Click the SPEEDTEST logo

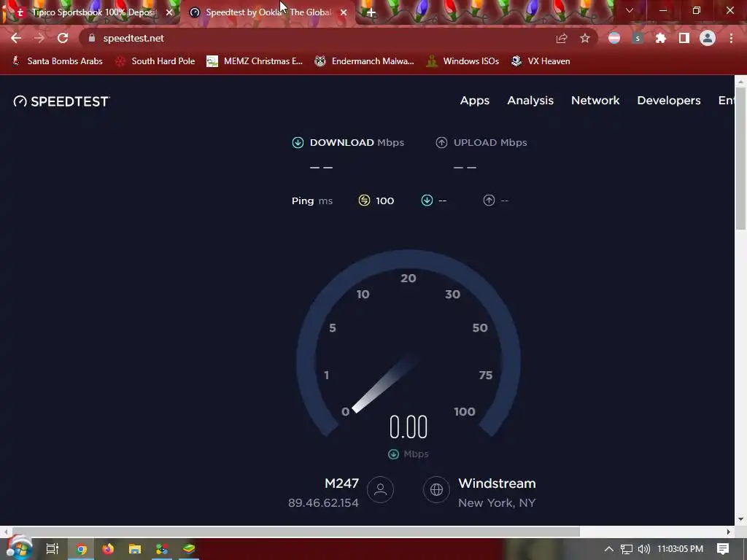point(61,101)
